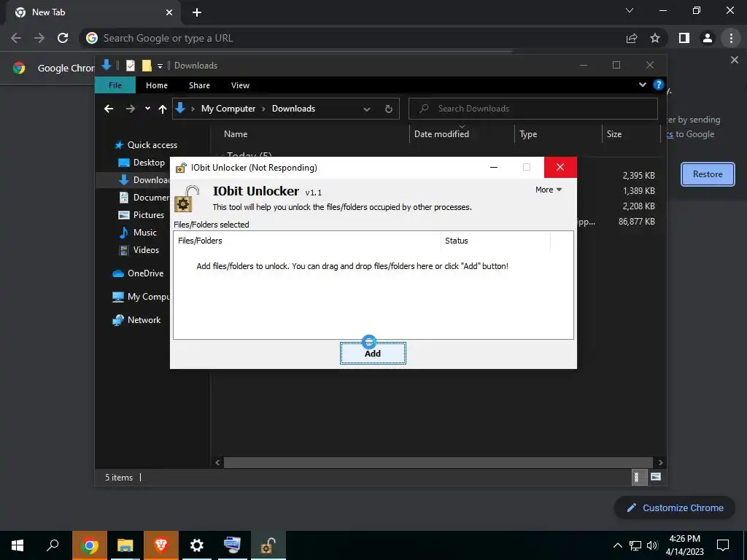This screenshot has height=560, width=747.
Task: Open Settings gear from the taskbar
Action: coord(196,545)
